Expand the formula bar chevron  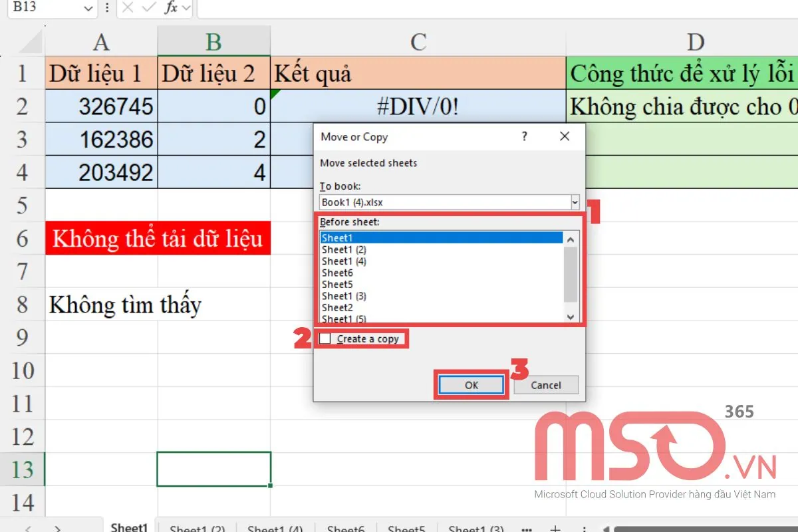point(188,9)
